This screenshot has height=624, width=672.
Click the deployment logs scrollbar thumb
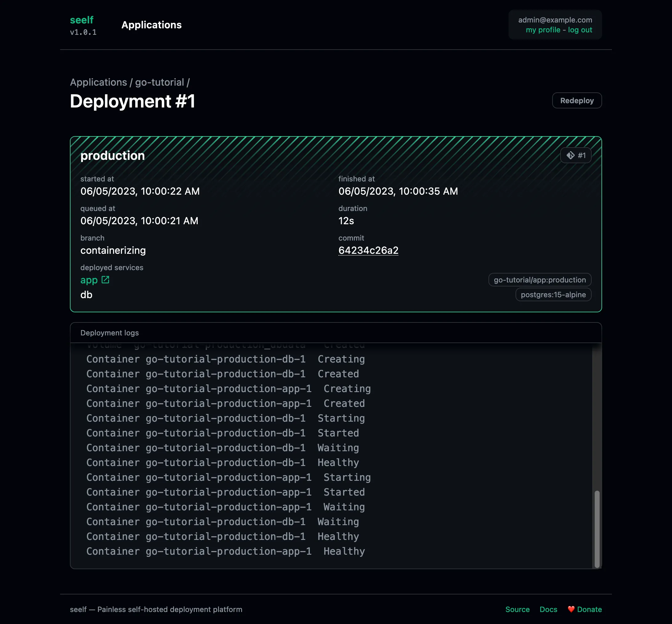597,529
